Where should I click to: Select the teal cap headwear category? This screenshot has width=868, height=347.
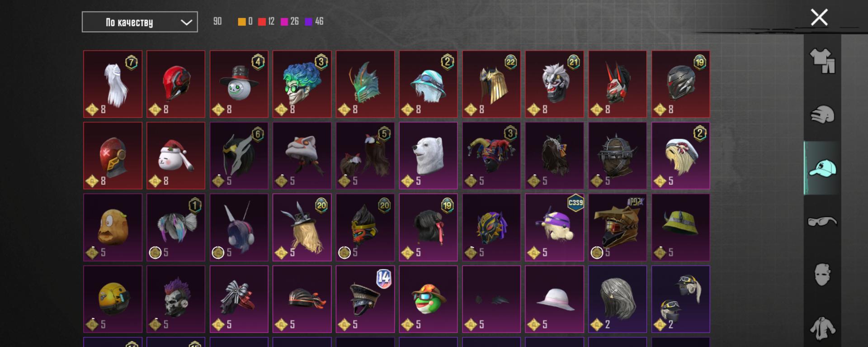click(x=822, y=168)
